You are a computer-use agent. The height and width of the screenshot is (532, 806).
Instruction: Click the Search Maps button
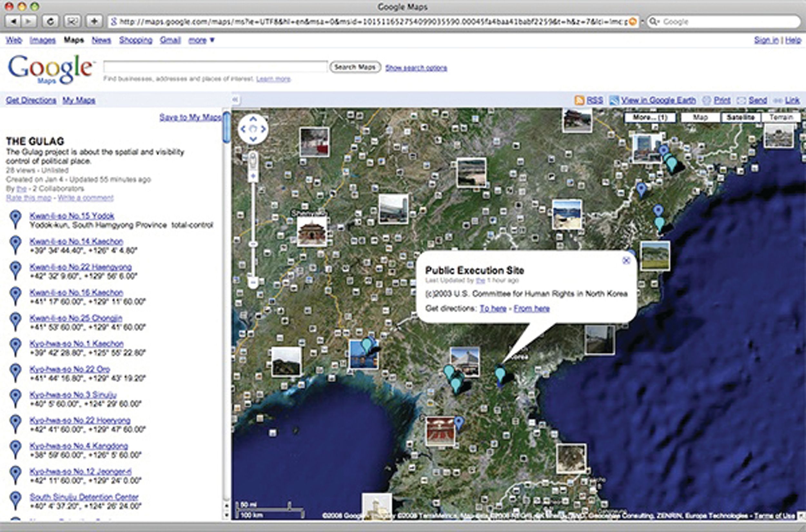point(355,67)
